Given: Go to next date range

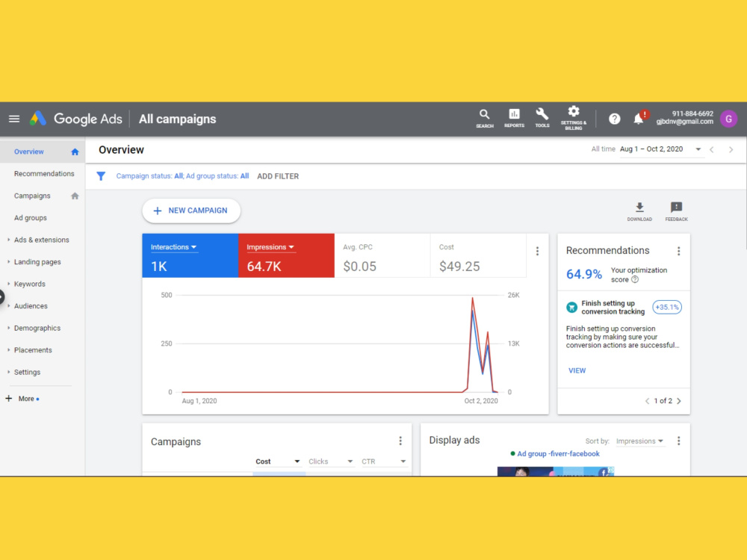Looking at the screenshot, I should click(x=731, y=149).
